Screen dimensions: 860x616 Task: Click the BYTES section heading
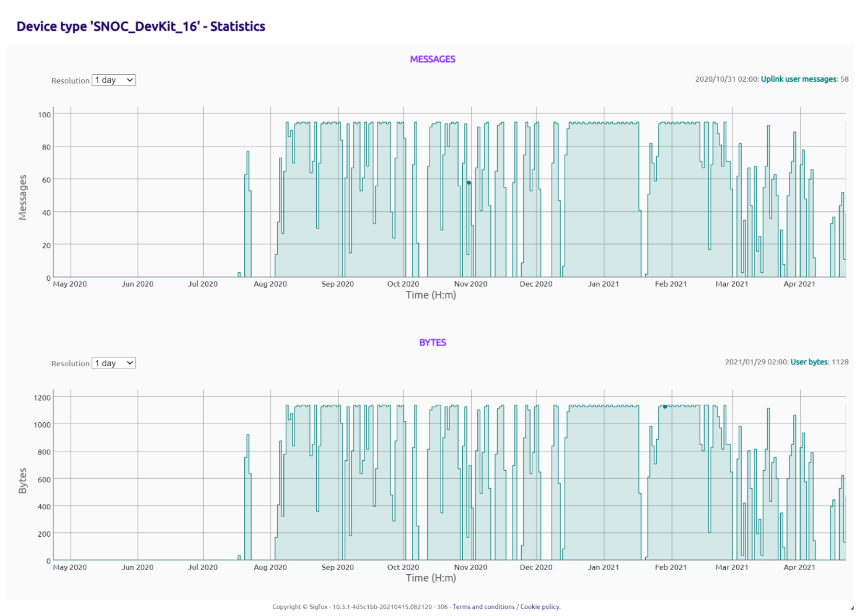point(432,343)
